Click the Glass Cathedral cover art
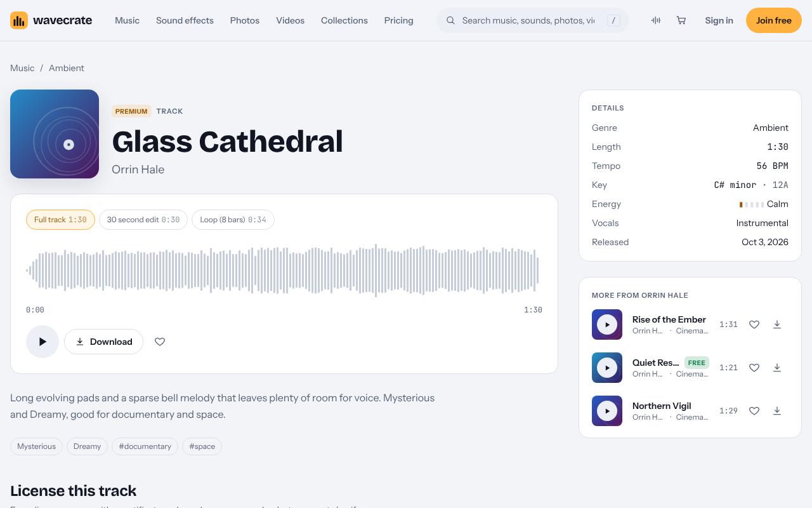 55,134
